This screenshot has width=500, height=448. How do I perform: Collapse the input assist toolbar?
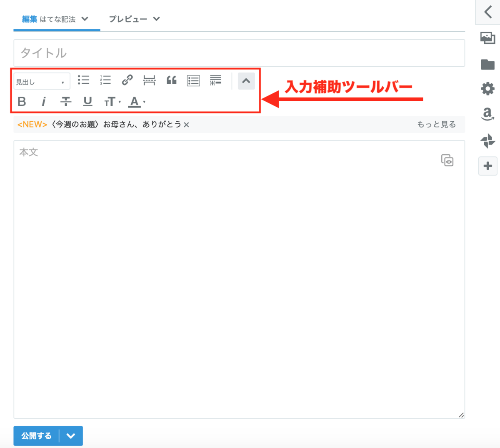point(246,81)
